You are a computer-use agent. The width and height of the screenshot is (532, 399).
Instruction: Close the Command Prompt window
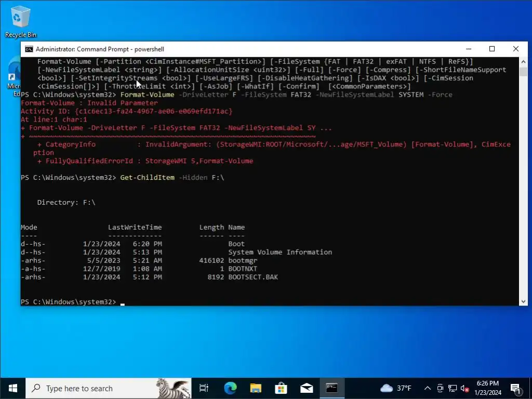[x=516, y=49]
